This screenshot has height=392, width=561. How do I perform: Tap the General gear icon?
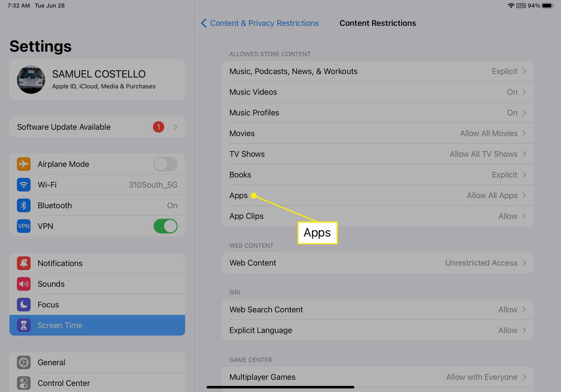pos(24,362)
